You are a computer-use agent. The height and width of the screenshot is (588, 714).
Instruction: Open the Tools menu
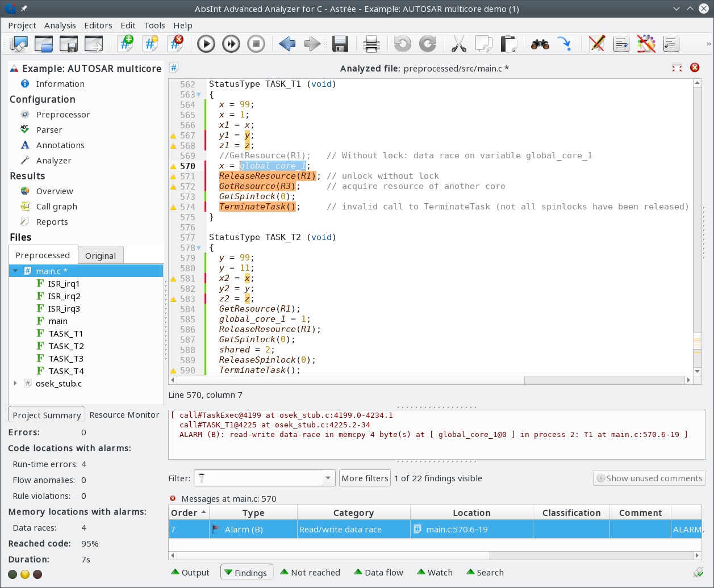[x=155, y=26]
